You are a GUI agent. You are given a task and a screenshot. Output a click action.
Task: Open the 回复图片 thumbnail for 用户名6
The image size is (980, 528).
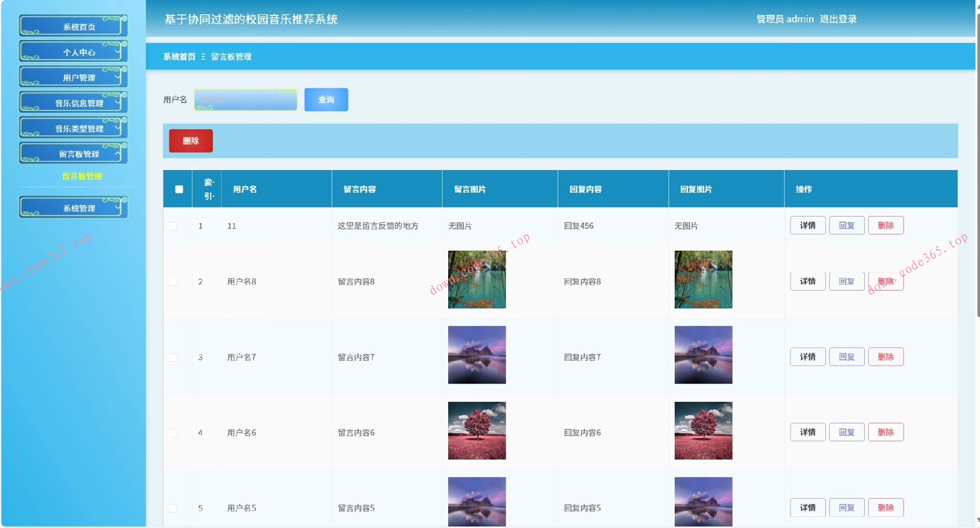(x=703, y=431)
